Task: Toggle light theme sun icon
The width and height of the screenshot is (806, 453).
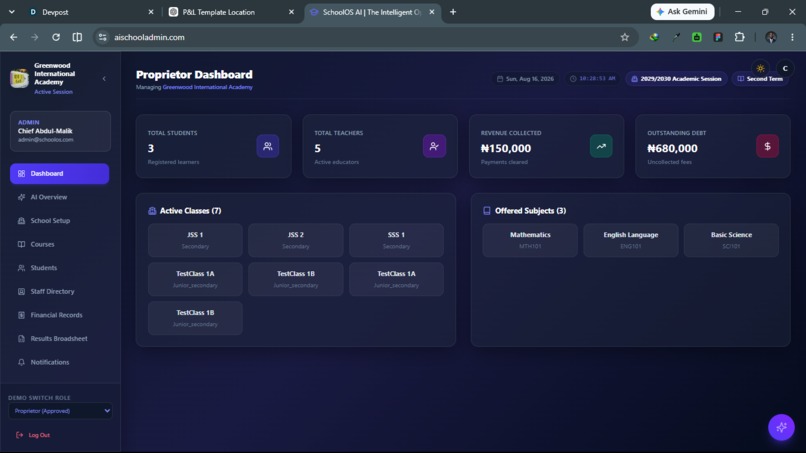Action: pyautogui.click(x=760, y=68)
